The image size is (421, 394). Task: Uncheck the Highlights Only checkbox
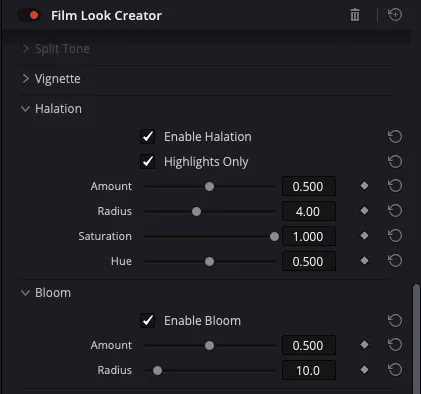click(147, 162)
